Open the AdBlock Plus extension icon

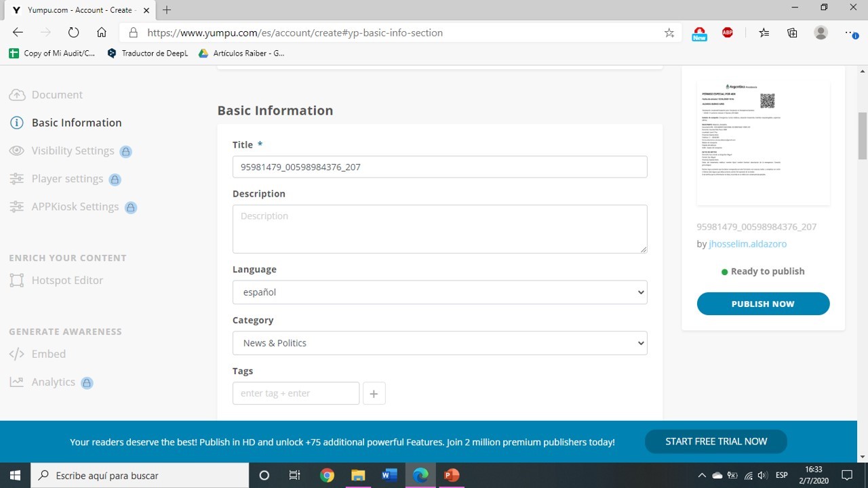pos(728,33)
